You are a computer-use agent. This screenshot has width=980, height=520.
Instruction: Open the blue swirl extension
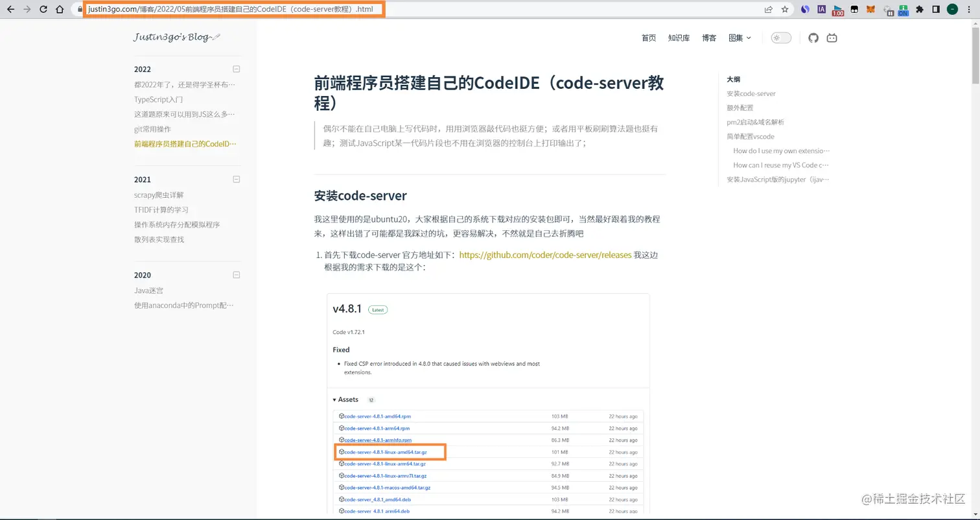[805, 9]
